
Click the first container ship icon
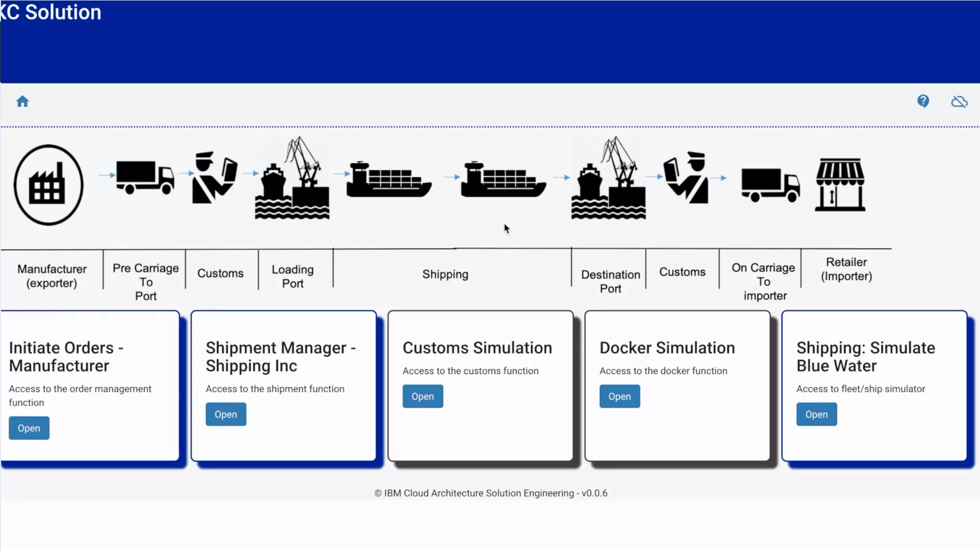(x=389, y=180)
